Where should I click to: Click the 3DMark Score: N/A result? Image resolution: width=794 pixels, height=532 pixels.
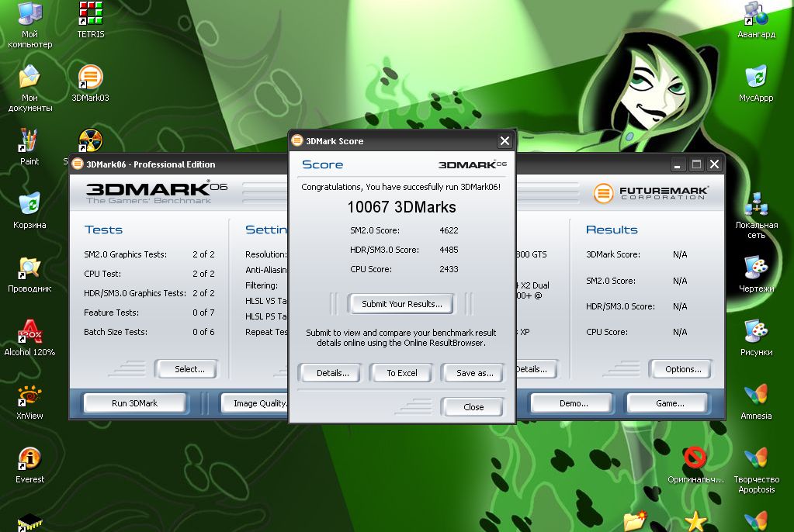(x=636, y=254)
